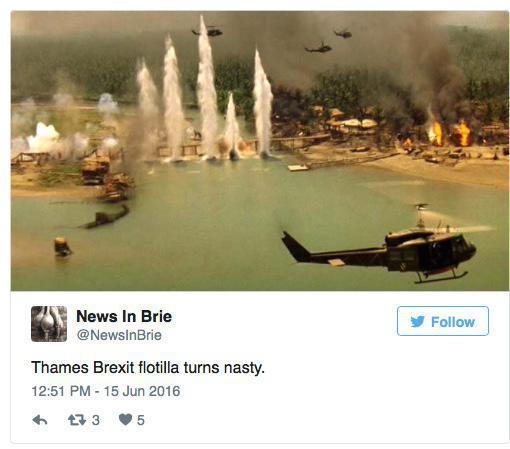
Task: Open the 12:51 PM - 15 Jun 2016 timestamp
Action: 106,391
